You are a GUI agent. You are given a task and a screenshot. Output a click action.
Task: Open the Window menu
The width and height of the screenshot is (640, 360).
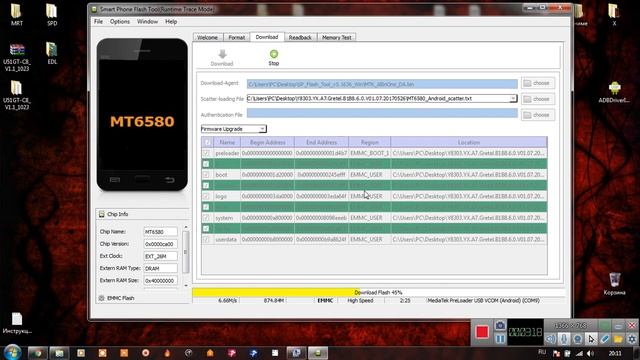pyautogui.click(x=147, y=22)
